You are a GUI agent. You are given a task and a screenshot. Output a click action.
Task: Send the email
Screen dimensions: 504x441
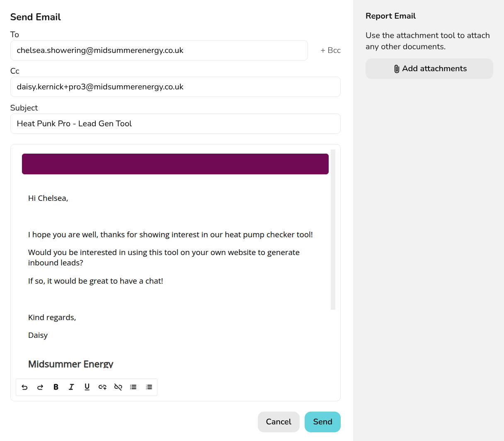(x=322, y=422)
